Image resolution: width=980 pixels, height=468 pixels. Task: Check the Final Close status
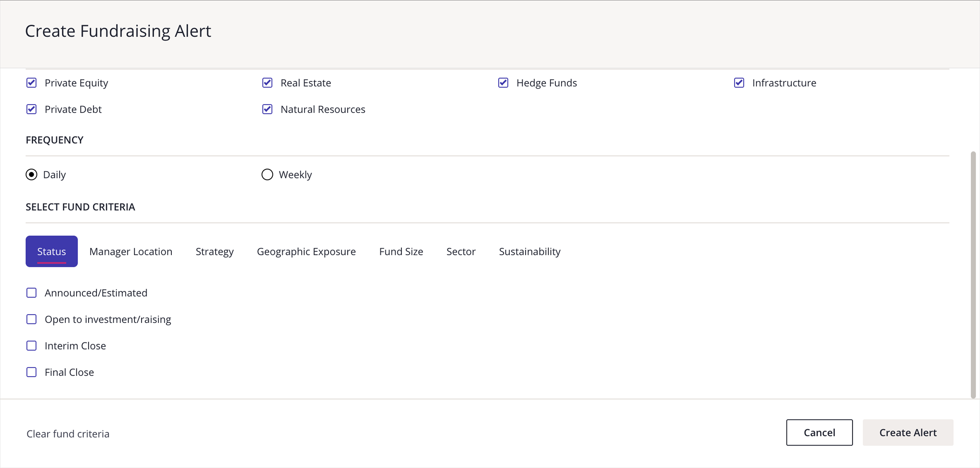tap(31, 372)
